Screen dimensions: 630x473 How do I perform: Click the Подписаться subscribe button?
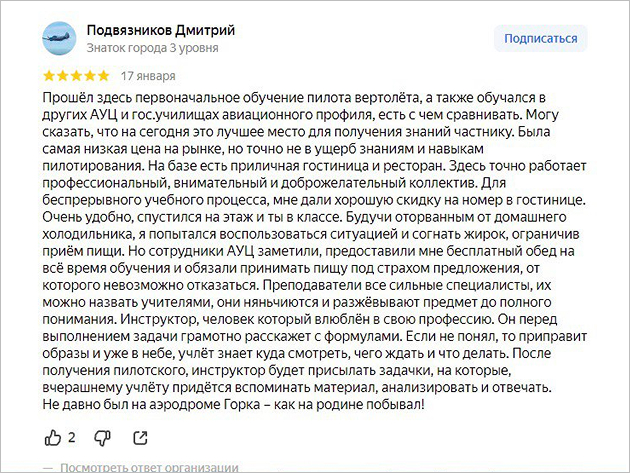coord(540,39)
